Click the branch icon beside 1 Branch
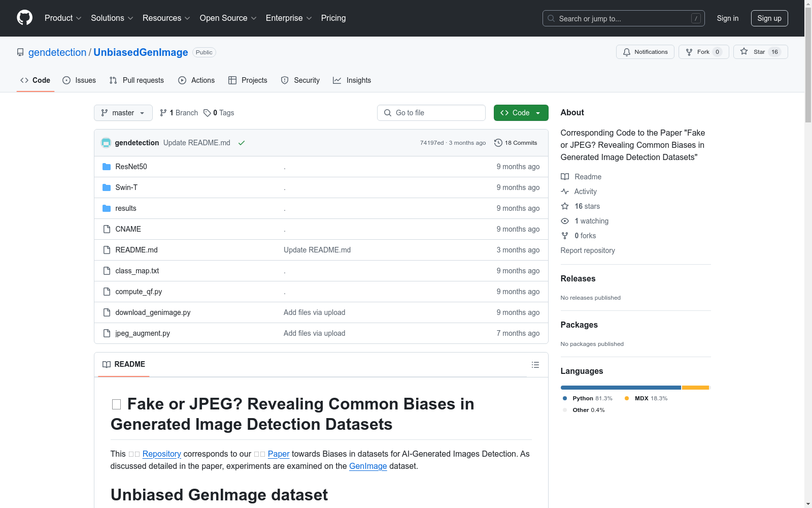 coord(163,113)
